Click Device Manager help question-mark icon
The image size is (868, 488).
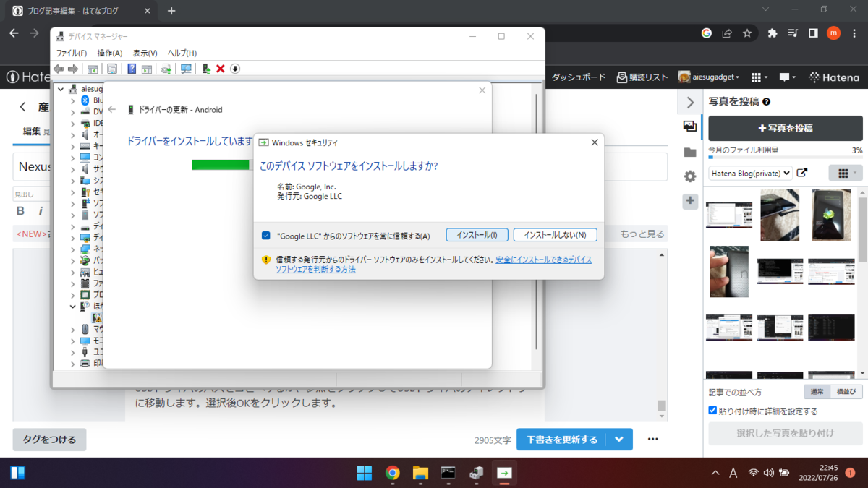point(132,69)
